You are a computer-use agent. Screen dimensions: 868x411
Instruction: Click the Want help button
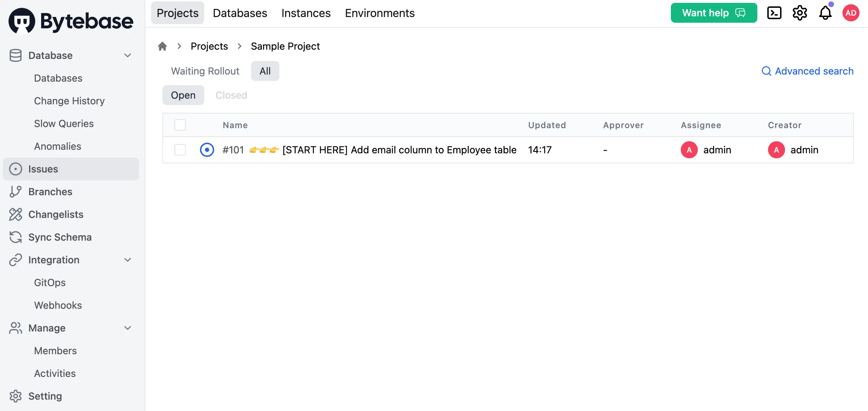[714, 13]
